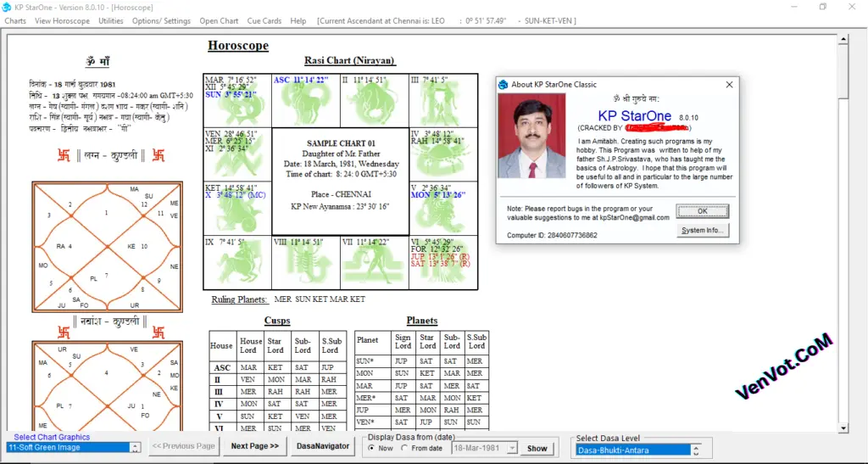The image size is (868, 464).
Task: Click the KP StarOne title bar app icon
Action: pos(7,7)
